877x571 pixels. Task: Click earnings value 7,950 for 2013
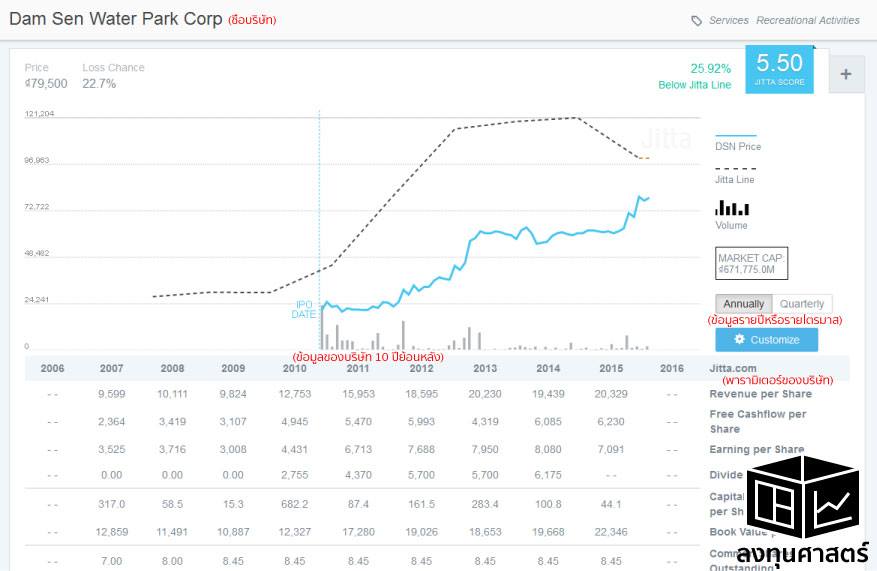coord(485,449)
